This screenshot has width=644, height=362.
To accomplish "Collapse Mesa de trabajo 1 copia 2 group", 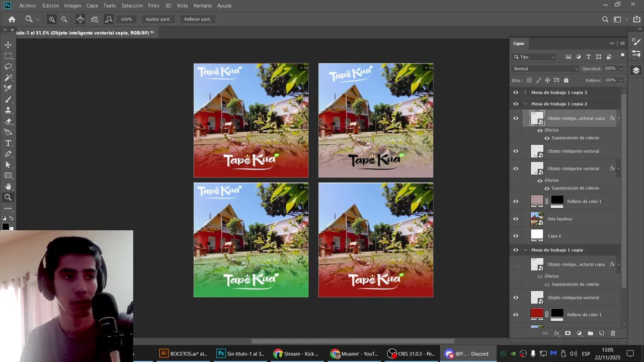I will coord(525,104).
